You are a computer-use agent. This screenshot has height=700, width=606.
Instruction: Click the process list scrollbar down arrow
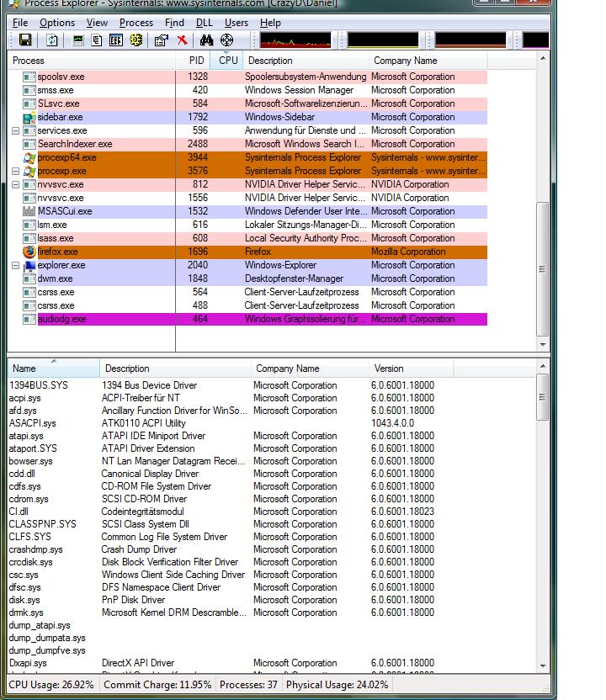tap(543, 345)
